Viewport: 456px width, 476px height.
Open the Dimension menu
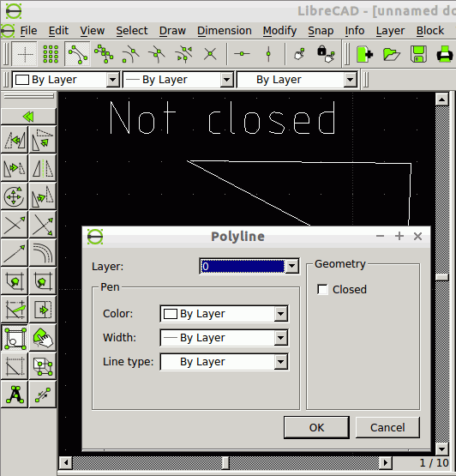[x=225, y=31]
